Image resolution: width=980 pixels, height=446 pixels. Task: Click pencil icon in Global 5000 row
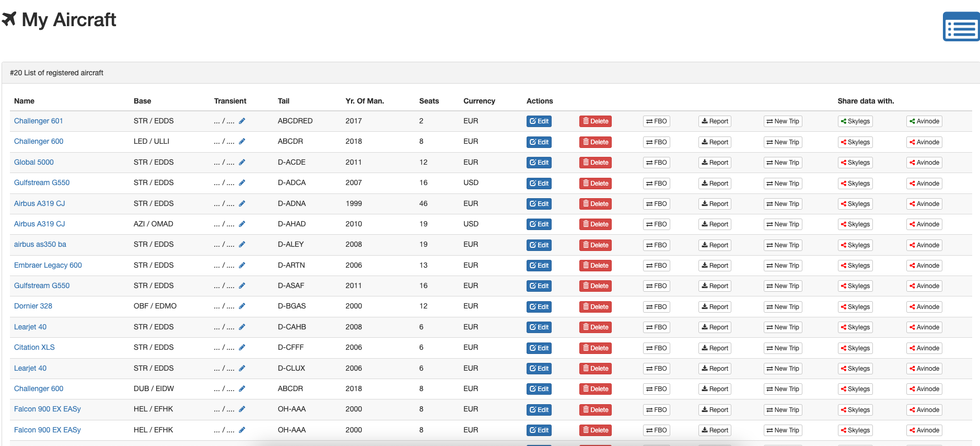click(242, 163)
